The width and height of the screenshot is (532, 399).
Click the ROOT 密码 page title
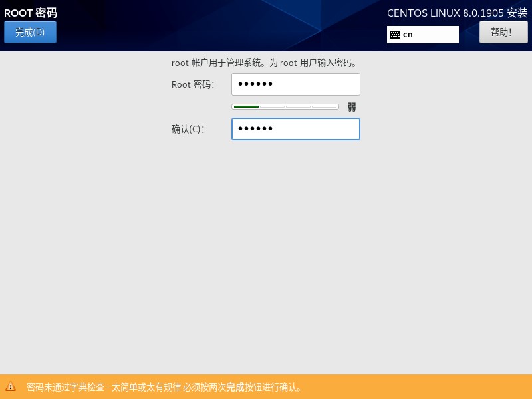(x=31, y=13)
